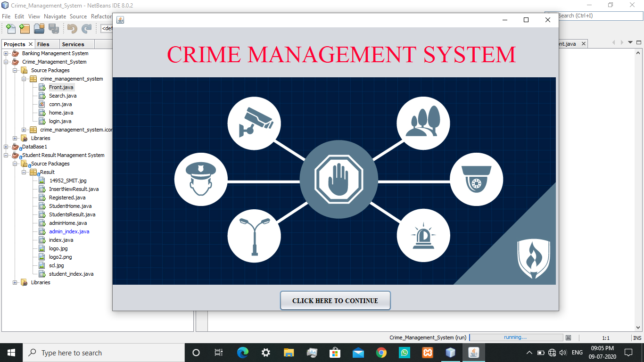Click the emergency siren icon

[x=423, y=236]
